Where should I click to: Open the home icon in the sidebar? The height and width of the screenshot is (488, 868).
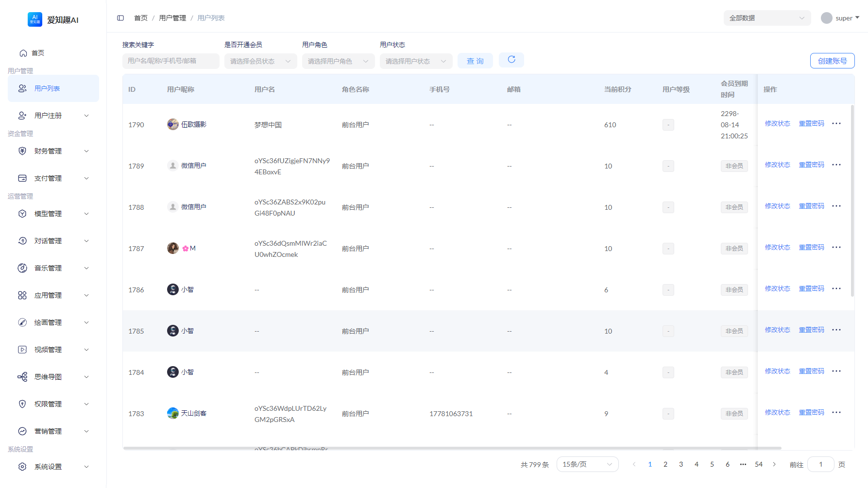pyautogui.click(x=23, y=53)
